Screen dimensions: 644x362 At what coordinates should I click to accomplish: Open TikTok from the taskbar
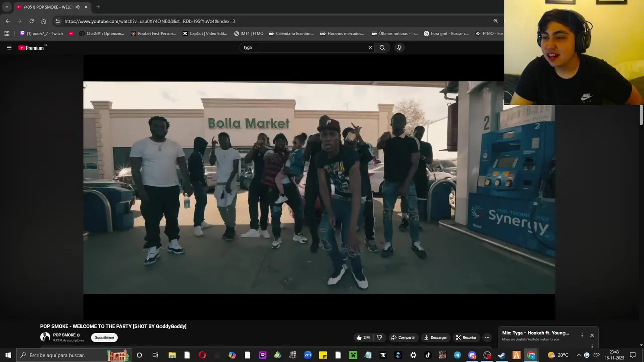coord(428,355)
